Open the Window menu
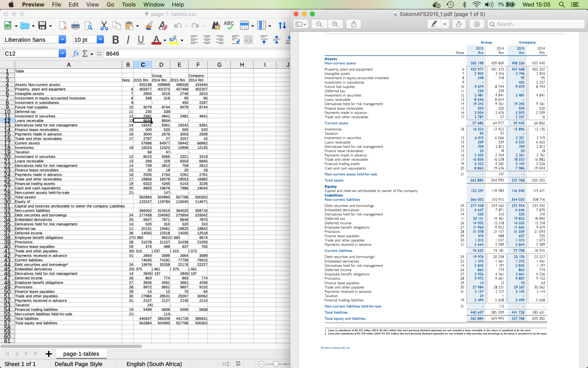Image resolution: width=588 pixels, height=368 pixels. pos(154,4)
